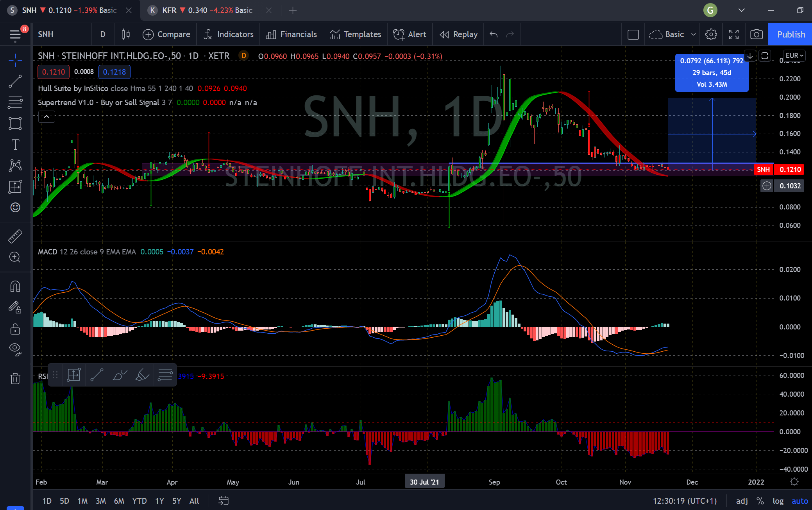Select the trend line drawing tool
Viewport: 812px width, 510px height.
coord(15,81)
